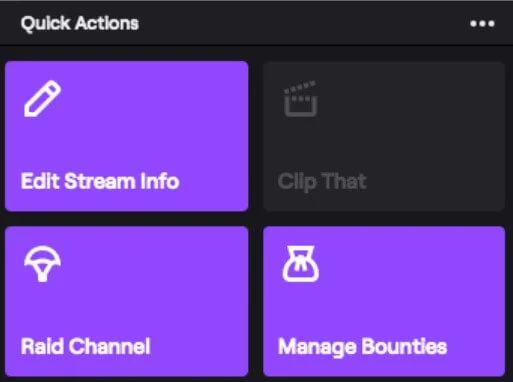Expand panel options via the ellipsis button
The height and width of the screenshot is (382, 513).
(482, 23)
